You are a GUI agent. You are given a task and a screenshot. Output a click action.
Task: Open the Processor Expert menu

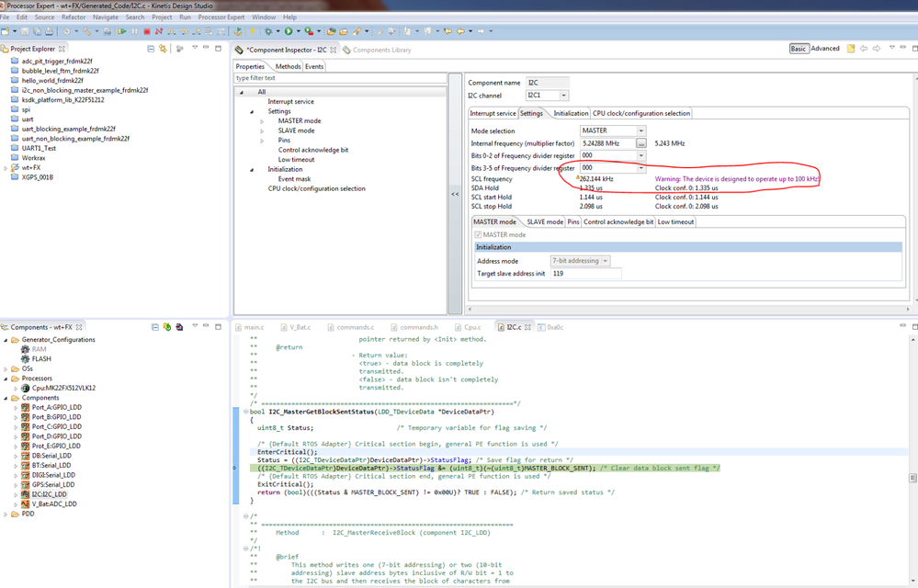click(x=222, y=17)
